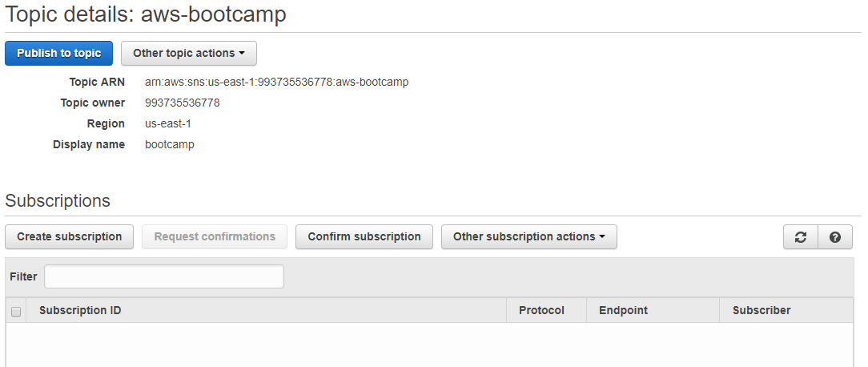Toggle the select-all subscriptions checkbox
The image size is (868, 367).
[x=16, y=311]
